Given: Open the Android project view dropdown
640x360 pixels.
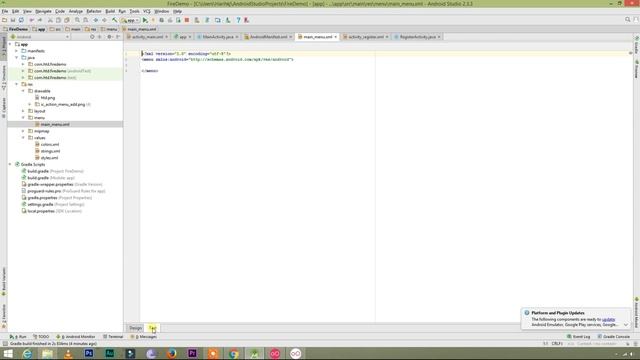Looking at the screenshot, I should [x=40, y=37].
